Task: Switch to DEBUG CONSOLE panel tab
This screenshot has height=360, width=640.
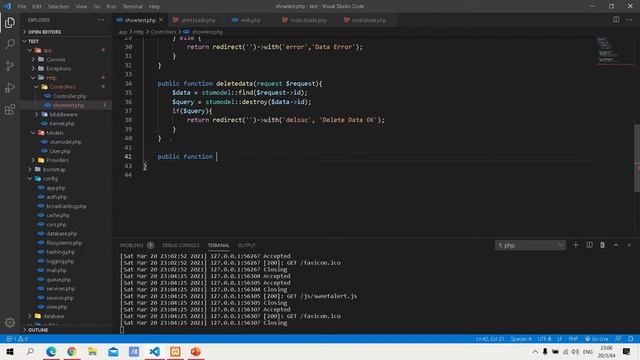Action: click(181, 245)
